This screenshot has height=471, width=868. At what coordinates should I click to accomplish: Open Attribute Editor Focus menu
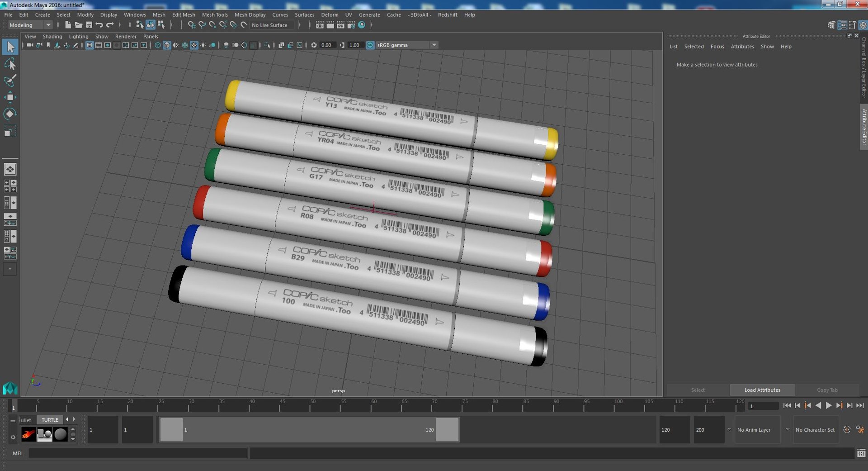coord(717,47)
